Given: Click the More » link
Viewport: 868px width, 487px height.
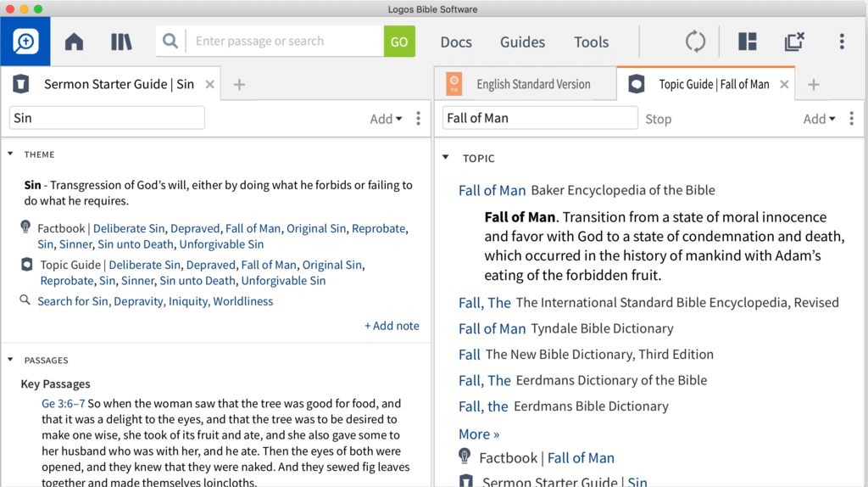Looking at the screenshot, I should pos(479,434).
